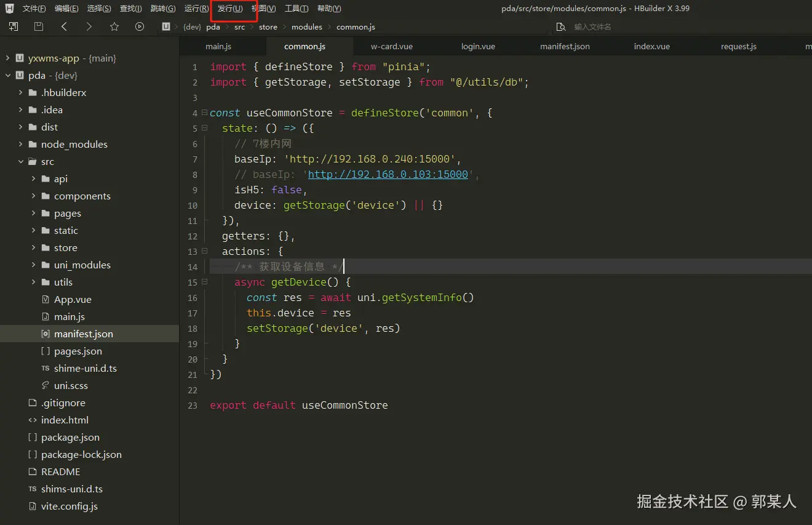
Task: Click the save file toolbar icon
Action: [x=39, y=26]
